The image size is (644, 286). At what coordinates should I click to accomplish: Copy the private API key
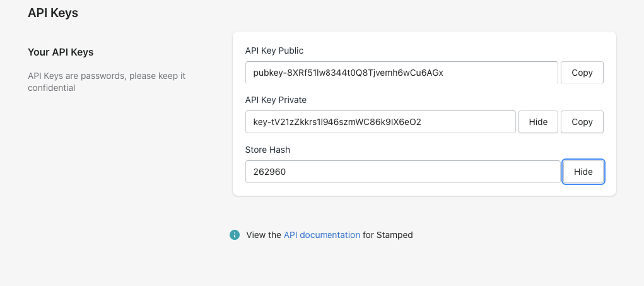coord(582,122)
